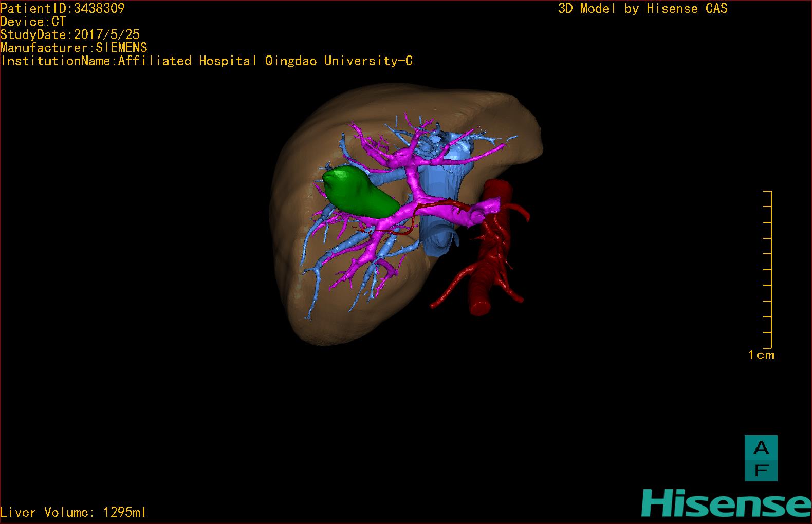Click the StudyDate:2017/5/25 text
The height and width of the screenshot is (524, 812).
pos(70,34)
